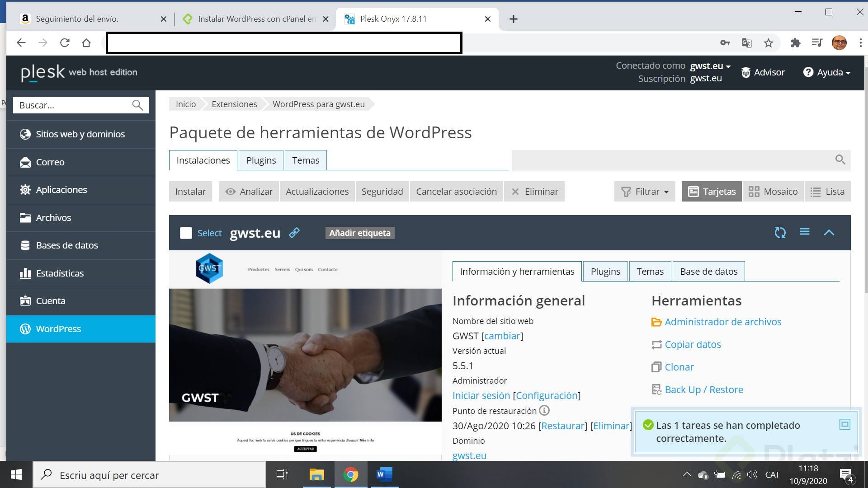Image resolution: width=868 pixels, height=488 pixels.
Task: Click Inicio breadcrumb
Action: click(185, 104)
